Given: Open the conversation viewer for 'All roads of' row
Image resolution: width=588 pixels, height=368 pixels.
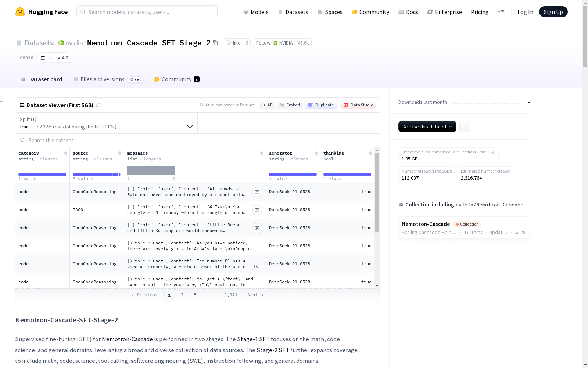Looking at the screenshot, I should [x=257, y=192].
